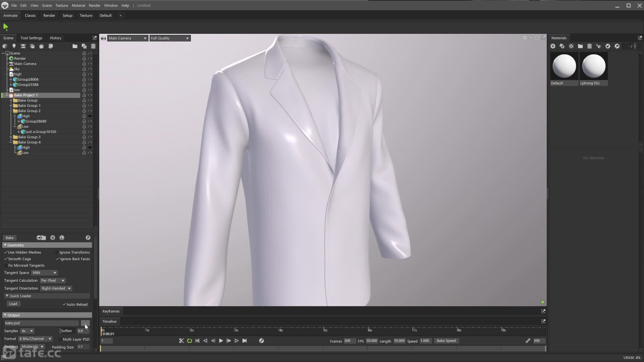Viewport: 644px width, 362px height.
Task: Pop out the Timeline panel
Action: click(x=543, y=321)
